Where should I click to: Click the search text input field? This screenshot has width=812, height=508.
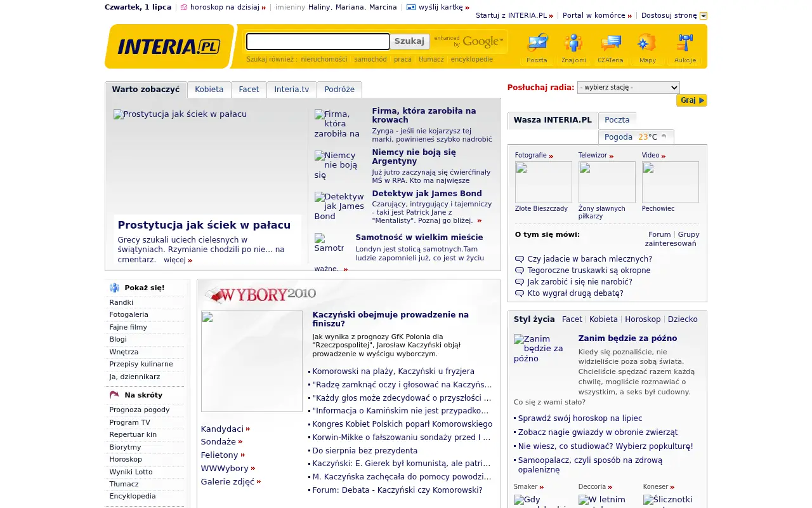(x=318, y=41)
